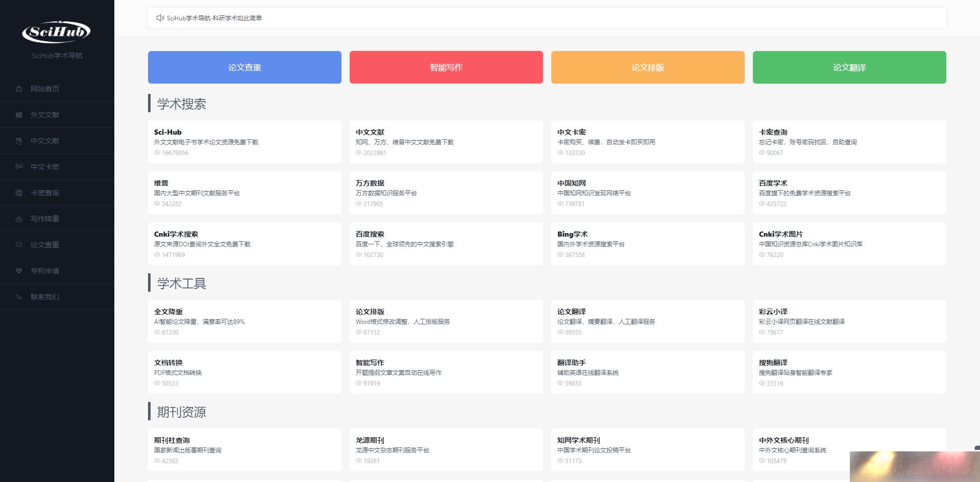
Task: Click the eye icon on 龙源期刊 card
Action: pos(359,461)
